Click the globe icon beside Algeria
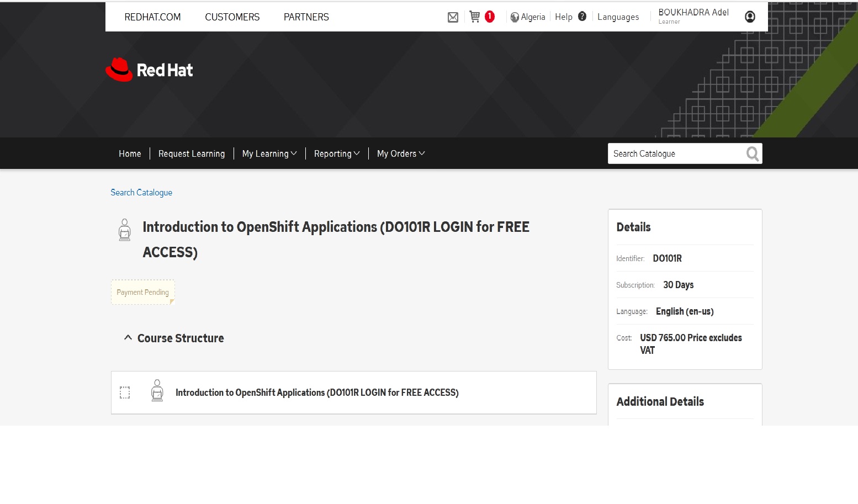This screenshot has width=858, height=504. click(515, 17)
